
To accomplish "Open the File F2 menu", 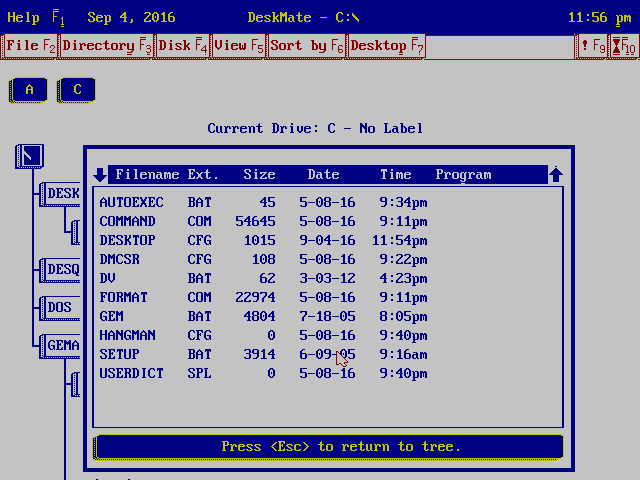I will 30,46.
